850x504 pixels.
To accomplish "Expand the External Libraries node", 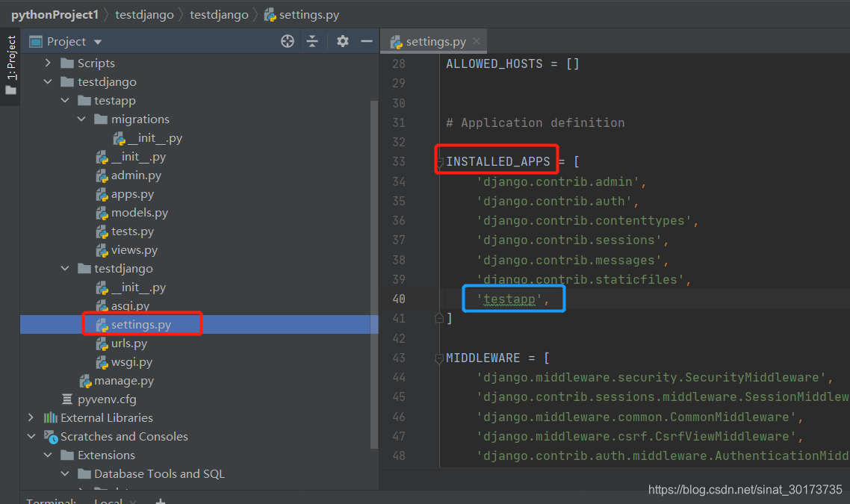I will click(30, 417).
